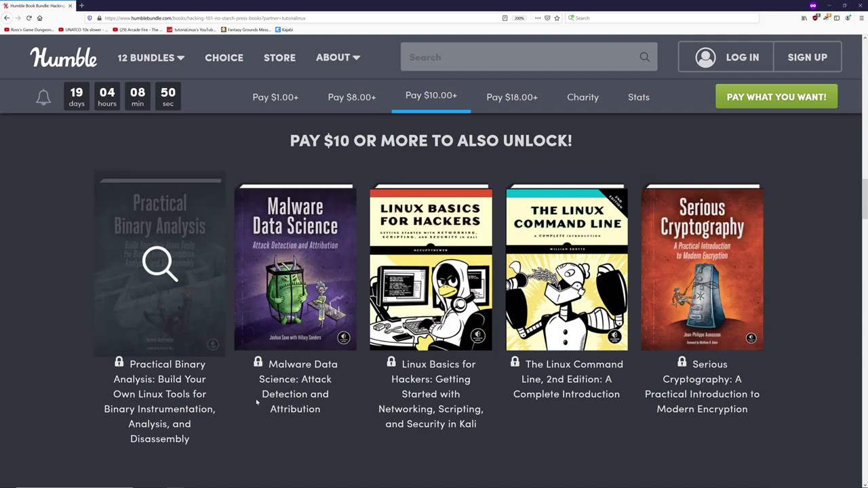The image size is (868, 488).
Task: Click the Humble logo
Action: point(63,58)
